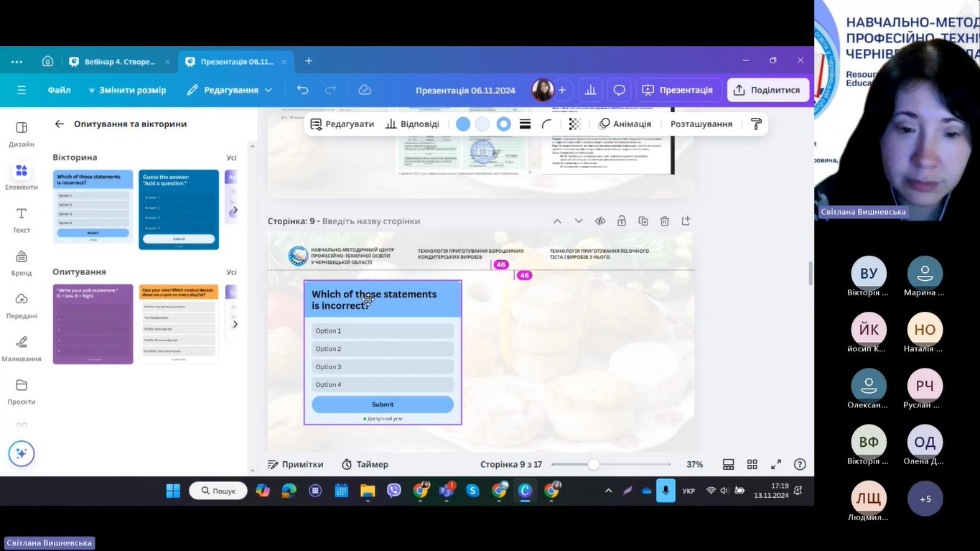The height and width of the screenshot is (551, 980).
Task: Switch to the Вебінар 4 browser tab
Action: coord(119,62)
